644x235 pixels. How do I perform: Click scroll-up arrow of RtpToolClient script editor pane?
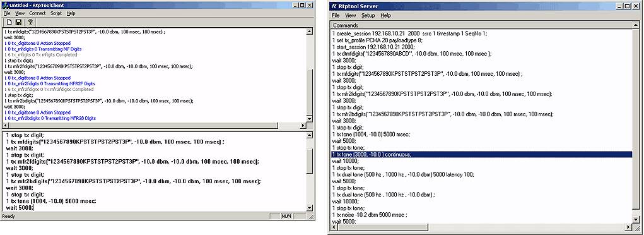tap(310, 135)
